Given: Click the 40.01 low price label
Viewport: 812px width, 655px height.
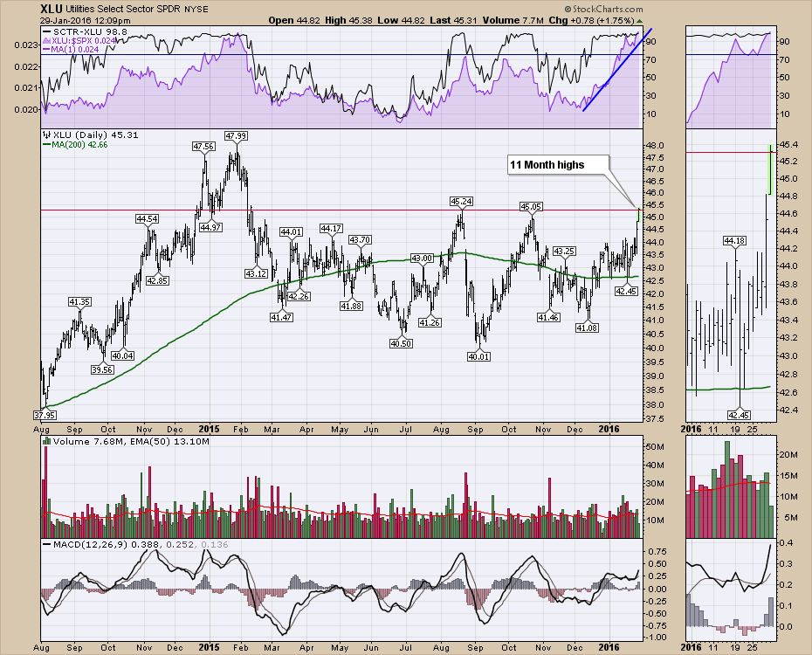Looking at the screenshot, I should pyautogui.click(x=478, y=356).
